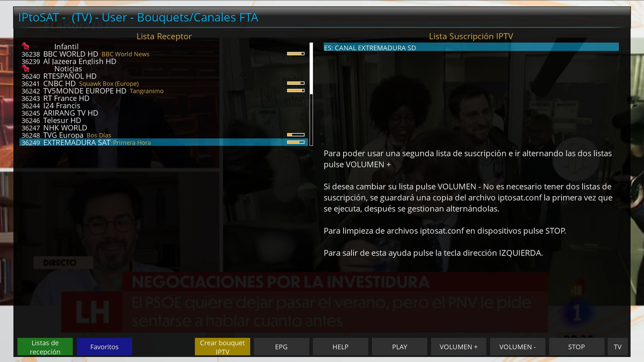Viewport: 644px width, 362px height.
Task: Select channel 36246 Telesur HD
Action: [x=164, y=121]
